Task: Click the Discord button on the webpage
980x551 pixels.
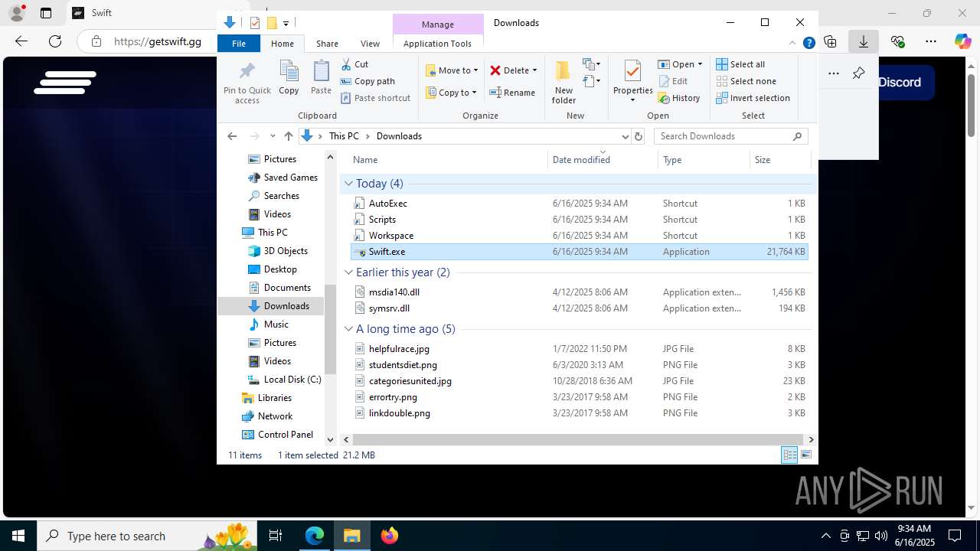Action: pos(900,82)
